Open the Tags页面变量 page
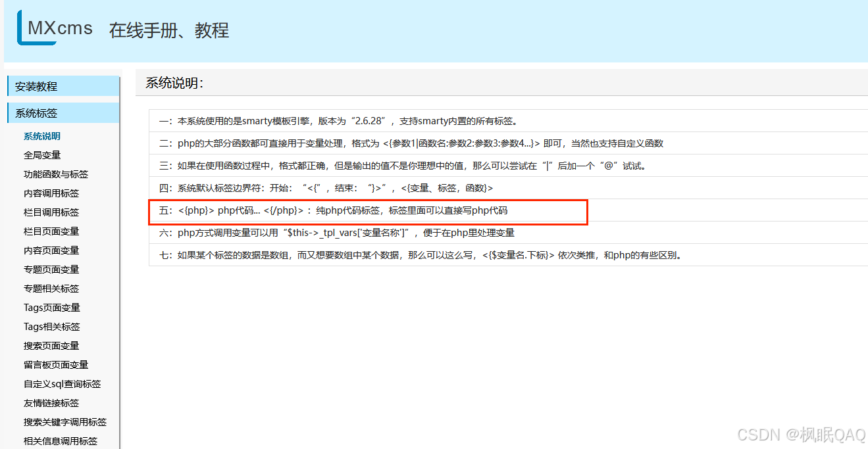868x449 pixels. click(51, 307)
